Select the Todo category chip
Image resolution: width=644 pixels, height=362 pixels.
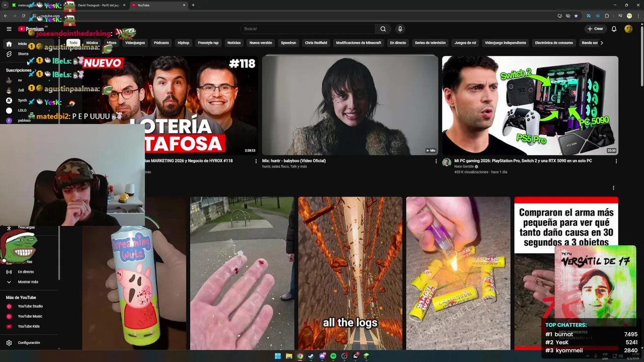pyautogui.click(x=73, y=43)
